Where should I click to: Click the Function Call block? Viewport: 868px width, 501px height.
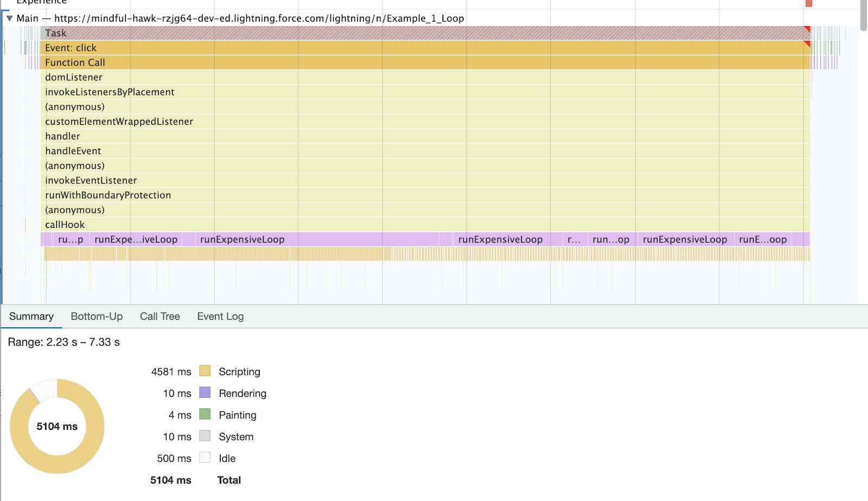tap(425, 62)
